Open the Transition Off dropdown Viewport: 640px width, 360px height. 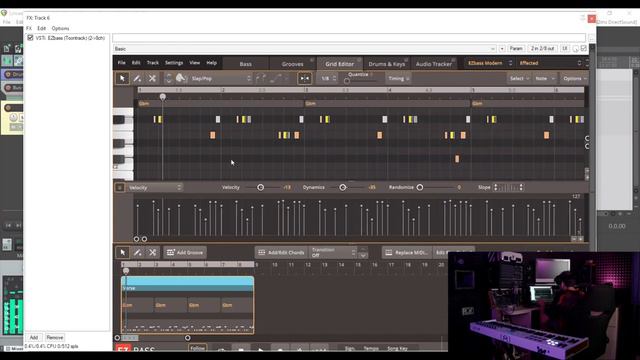click(333, 253)
